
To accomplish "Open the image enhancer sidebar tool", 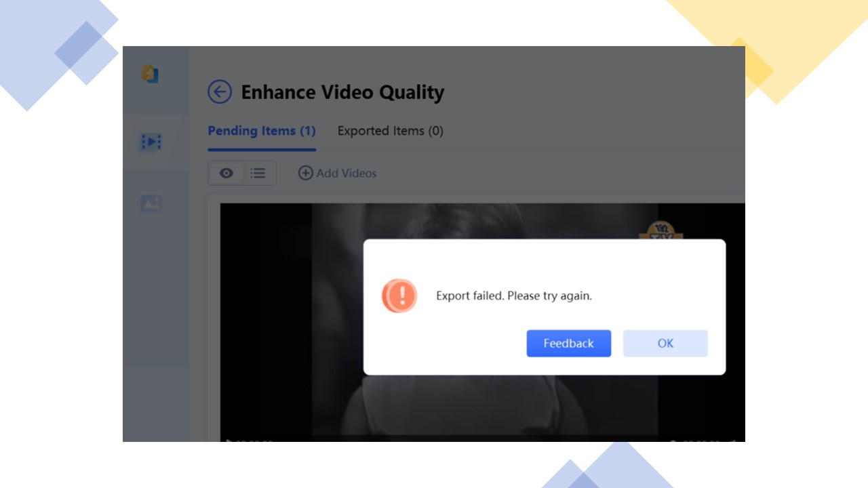I will click(x=151, y=203).
